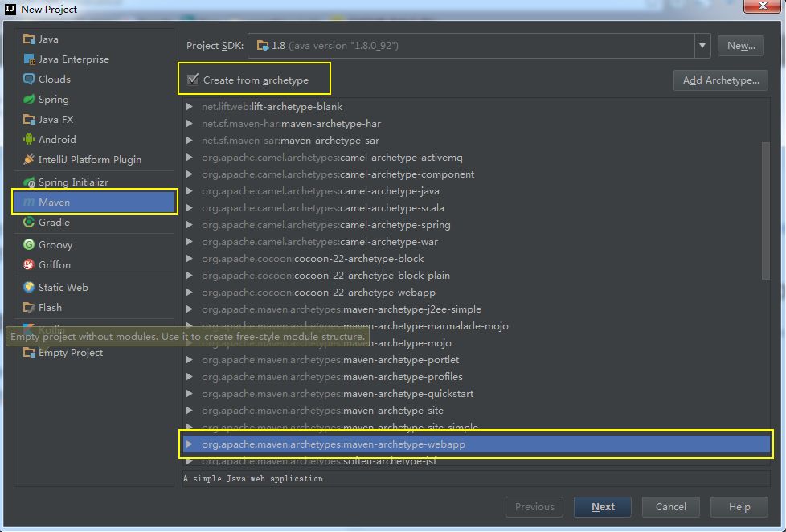The image size is (786, 532).
Task: Click the Clouds icon in sidebar
Action: click(29, 80)
